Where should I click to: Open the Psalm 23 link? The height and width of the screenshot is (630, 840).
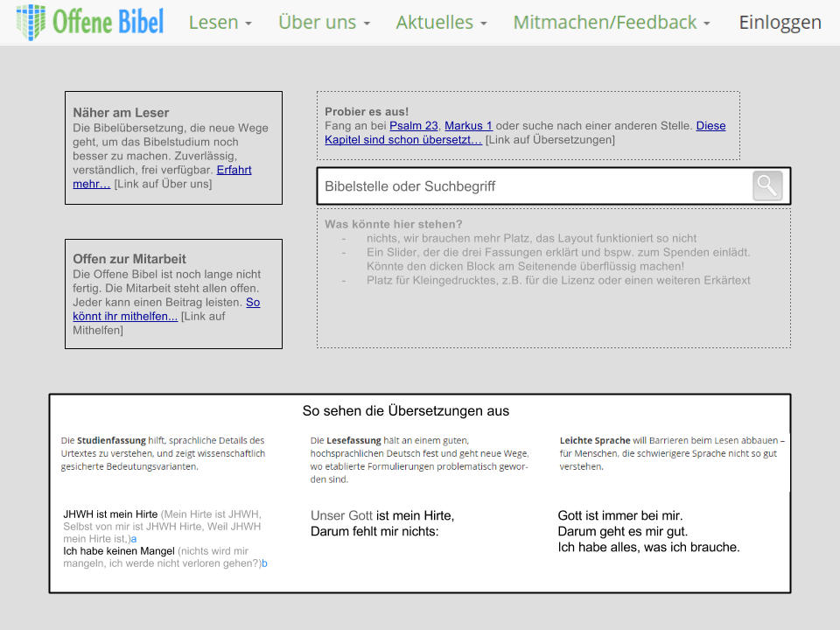tap(413, 126)
